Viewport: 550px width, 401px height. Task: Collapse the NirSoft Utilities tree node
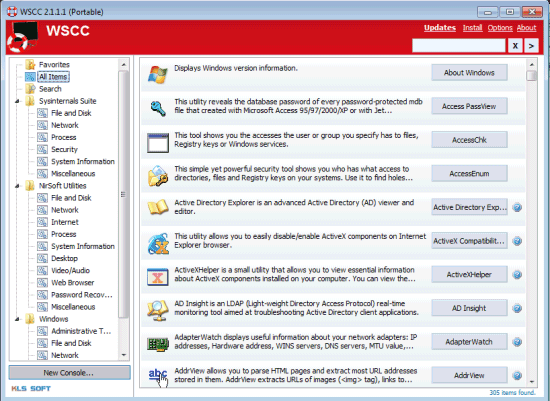(17, 186)
